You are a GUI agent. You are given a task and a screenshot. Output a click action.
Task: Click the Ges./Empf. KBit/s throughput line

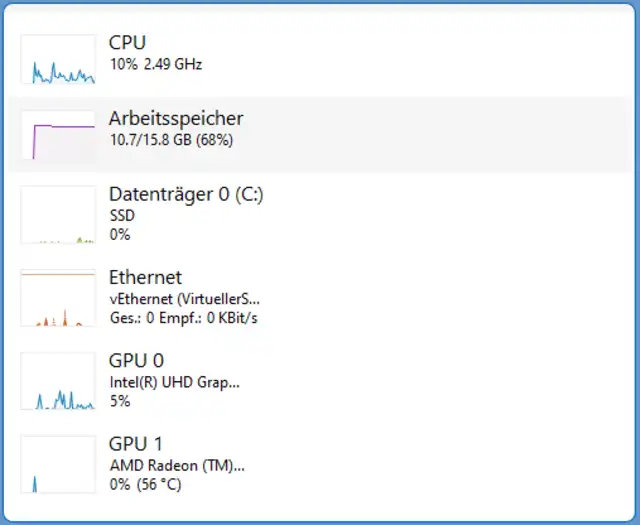[184, 318]
